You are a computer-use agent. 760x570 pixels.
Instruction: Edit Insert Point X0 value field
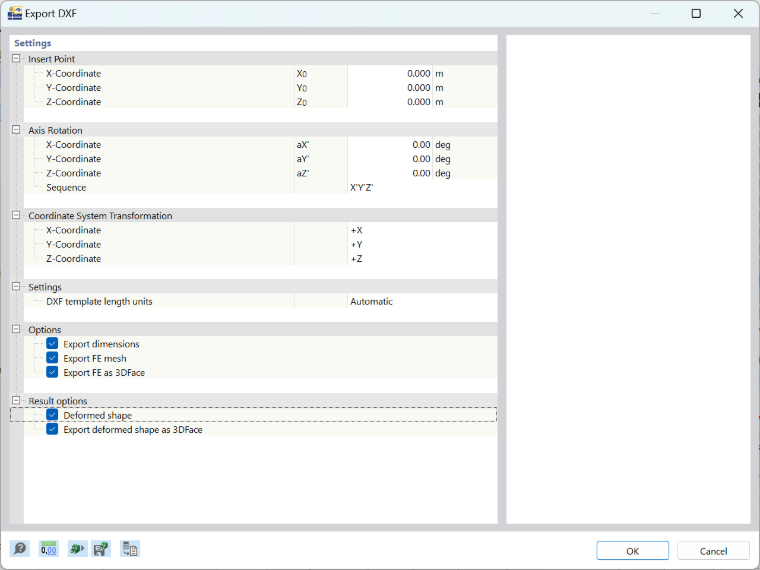390,73
